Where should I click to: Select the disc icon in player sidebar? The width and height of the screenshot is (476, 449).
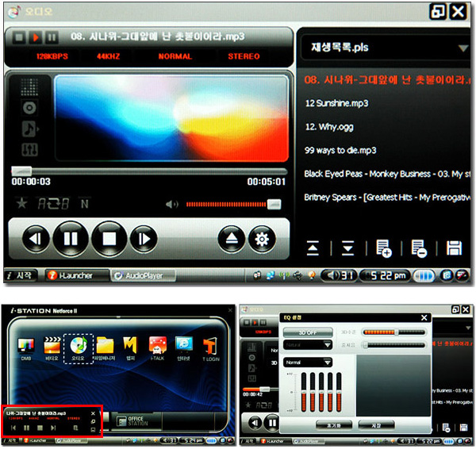29,107
